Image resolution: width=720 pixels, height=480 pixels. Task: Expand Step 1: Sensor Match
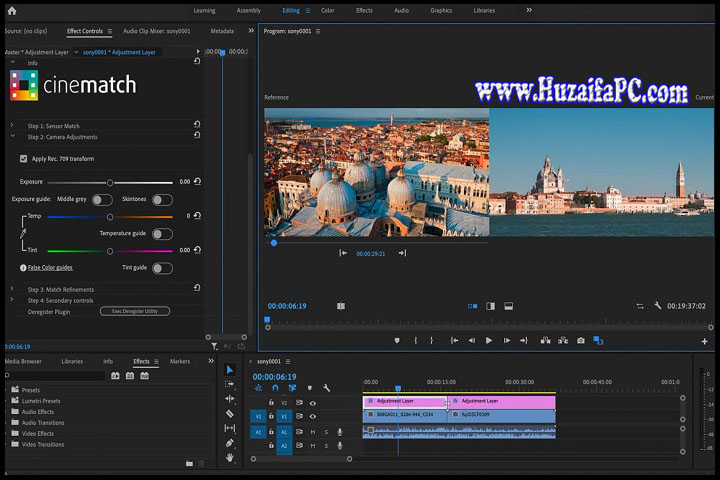click(12, 125)
